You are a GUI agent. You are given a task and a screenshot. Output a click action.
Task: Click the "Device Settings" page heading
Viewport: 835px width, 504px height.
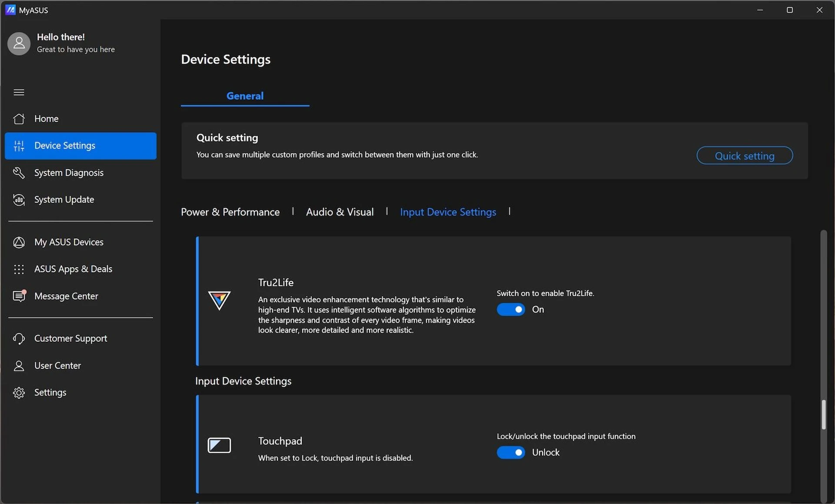pyautogui.click(x=226, y=59)
